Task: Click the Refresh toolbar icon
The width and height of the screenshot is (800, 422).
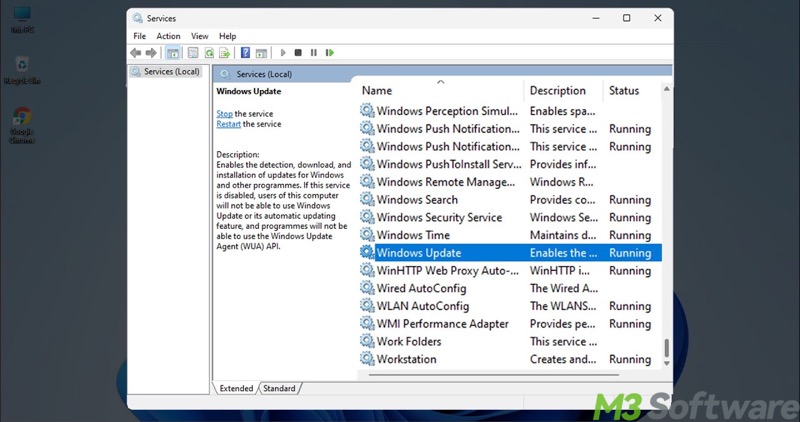Action: point(209,53)
